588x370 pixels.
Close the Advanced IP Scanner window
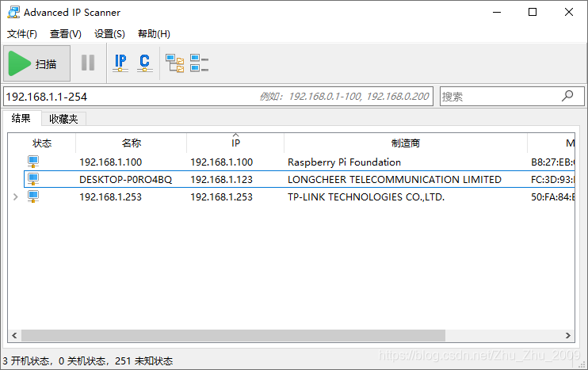coord(568,12)
